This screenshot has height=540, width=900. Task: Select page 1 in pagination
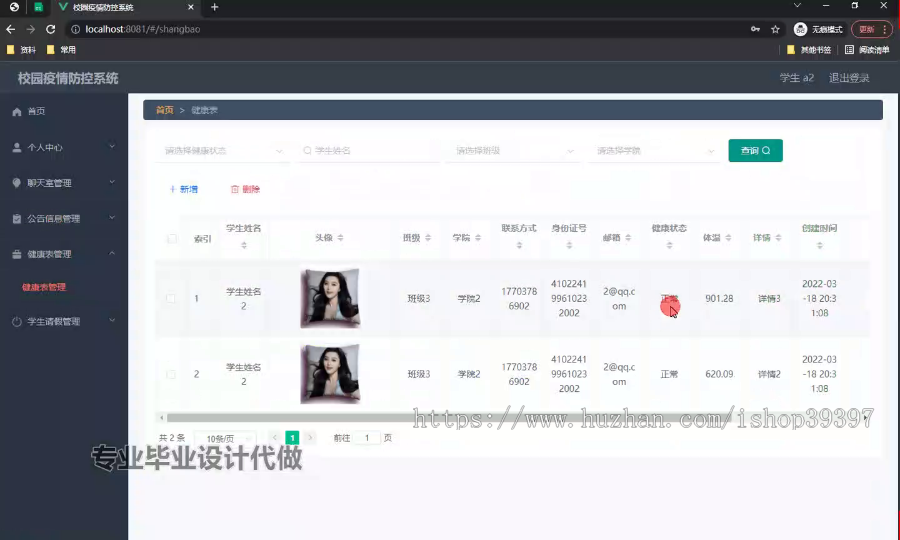pyautogui.click(x=292, y=438)
